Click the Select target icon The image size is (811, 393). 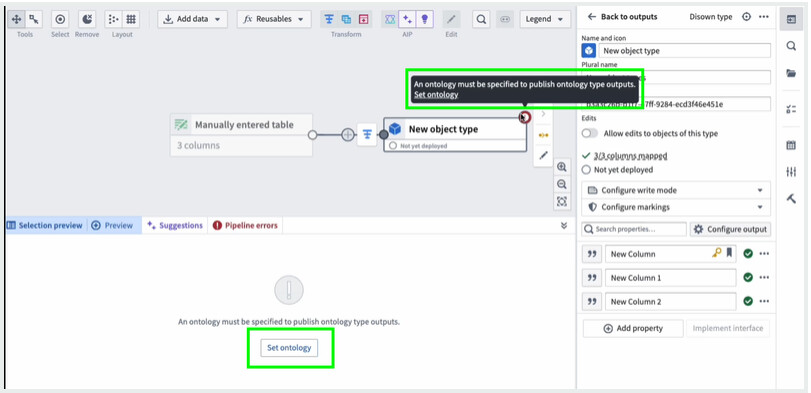[x=60, y=19]
